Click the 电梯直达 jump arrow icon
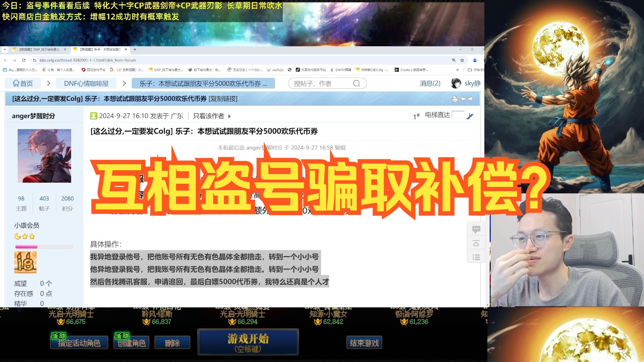Image resolution: width=644 pixels, height=362 pixels. pyautogui.click(x=470, y=116)
